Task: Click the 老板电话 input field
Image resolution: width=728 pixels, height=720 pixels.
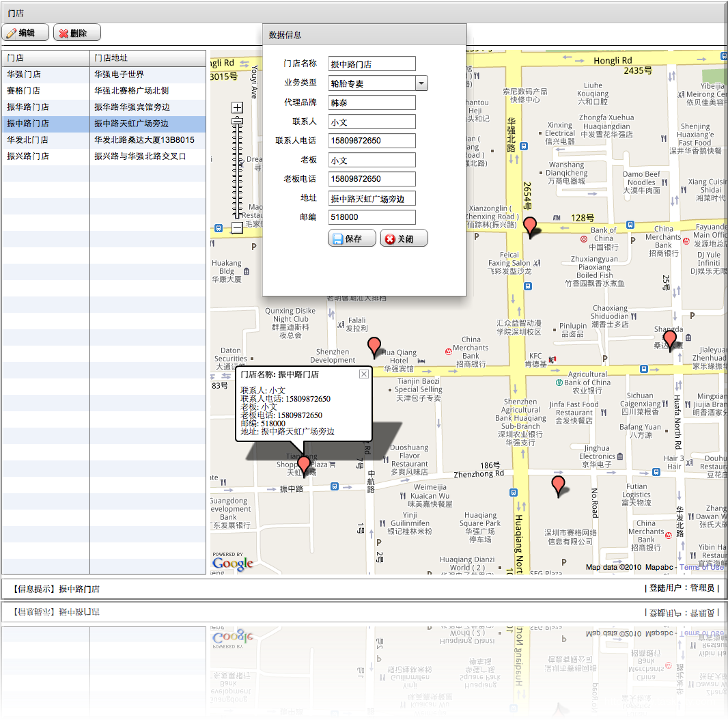Action: click(x=372, y=179)
